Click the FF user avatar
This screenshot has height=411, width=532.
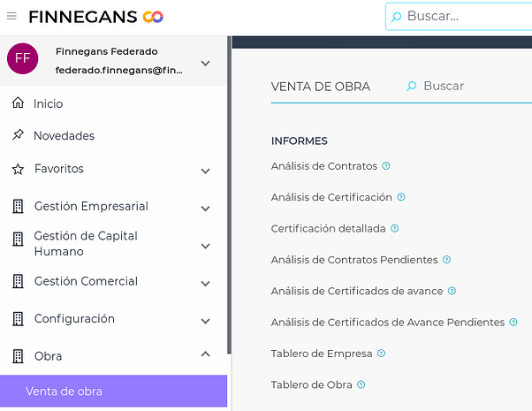tap(23, 59)
